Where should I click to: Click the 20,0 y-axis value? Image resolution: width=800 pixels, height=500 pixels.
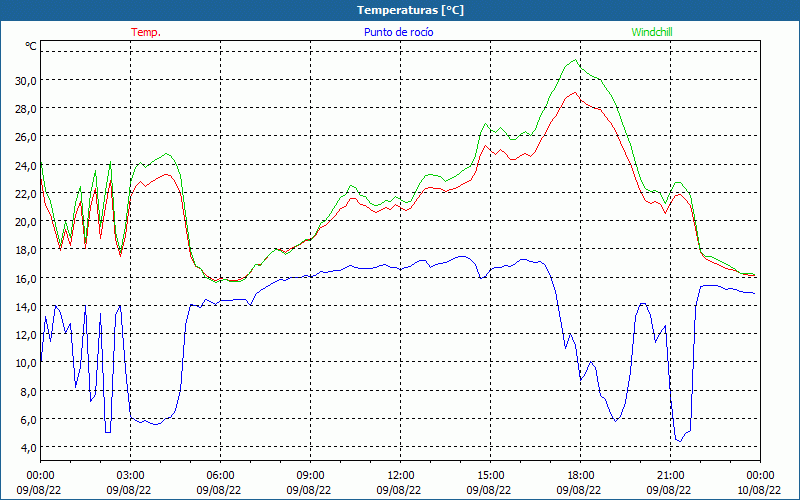[26, 221]
